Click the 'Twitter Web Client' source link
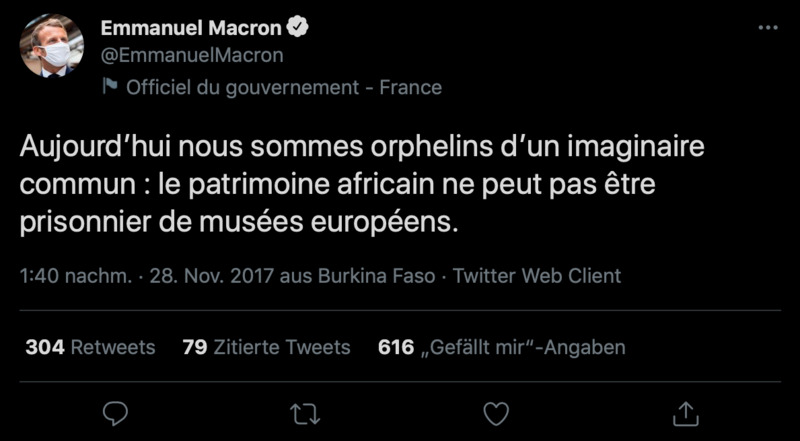The width and height of the screenshot is (800, 441). [537, 276]
